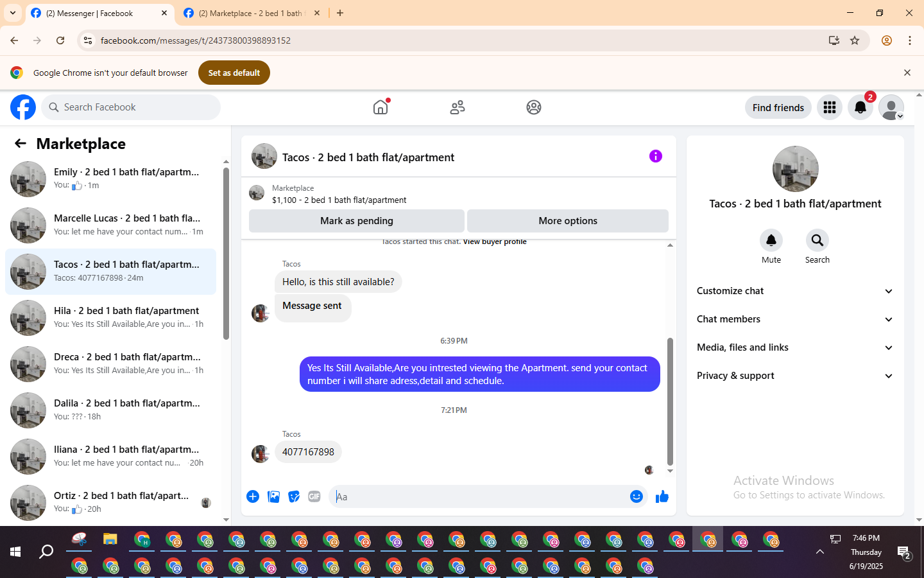Open the notifications bell with 2 alerts
The image size is (924, 578).
[860, 107]
